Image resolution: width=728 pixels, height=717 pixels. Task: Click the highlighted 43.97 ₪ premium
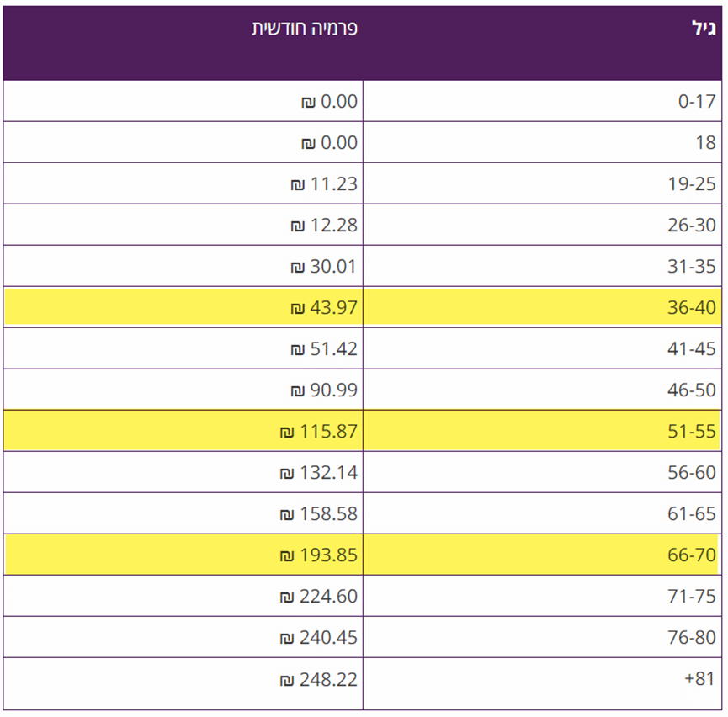tap(324, 308)
